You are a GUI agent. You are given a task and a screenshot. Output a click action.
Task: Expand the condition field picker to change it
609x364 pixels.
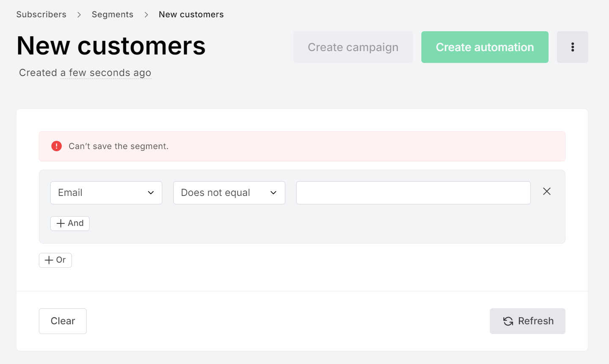pos(106,193)
